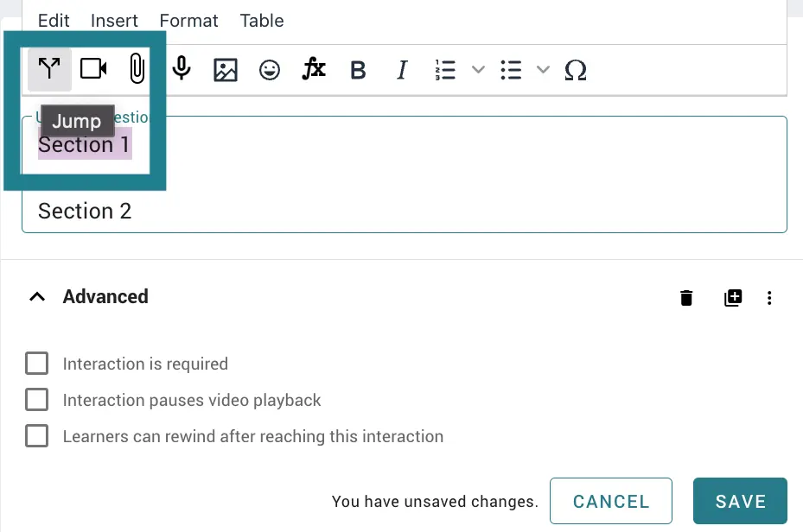Image resolution: width=803 pixels, height=532 pixels.
Task: Click the Section 2 text line
Action: [85, 211]
